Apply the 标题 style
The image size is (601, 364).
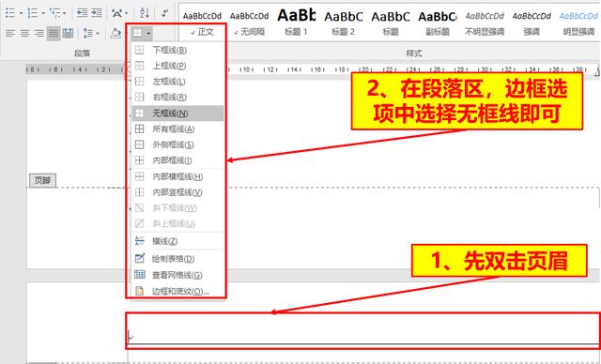(391, 23)
